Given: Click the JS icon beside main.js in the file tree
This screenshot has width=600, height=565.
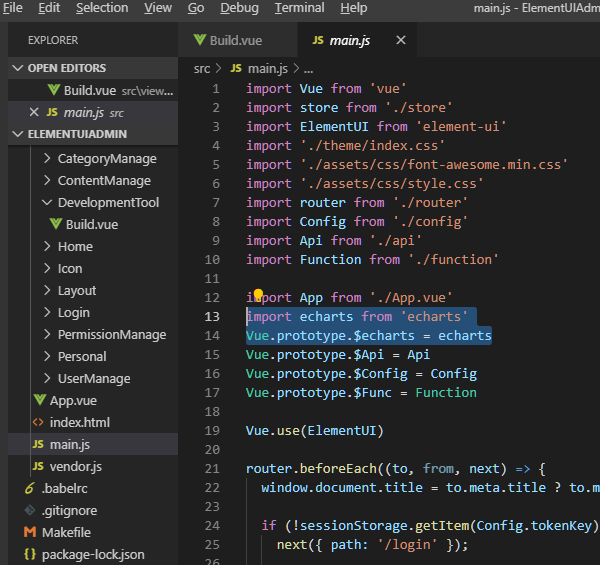Looking at the screenshot, I should point(38,444).
